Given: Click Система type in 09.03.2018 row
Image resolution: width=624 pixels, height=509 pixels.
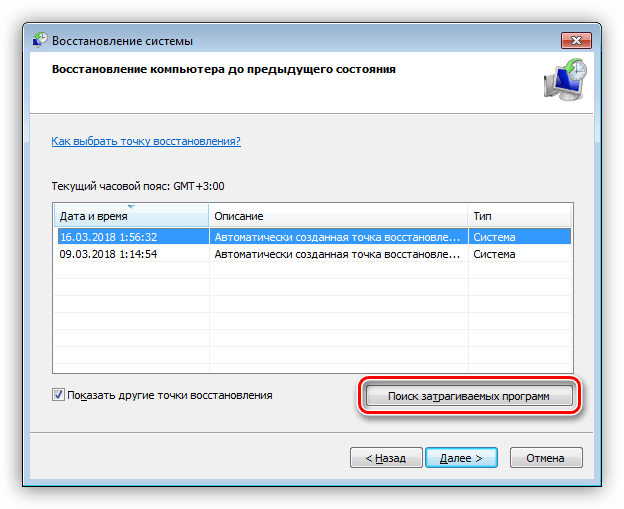Looking at the screenshot, I should click(x=494, y=254).
